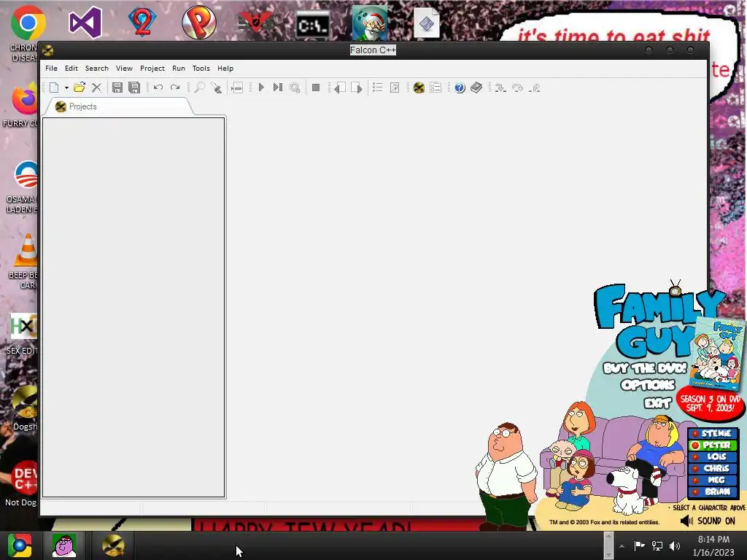Open the View menu

124,68
